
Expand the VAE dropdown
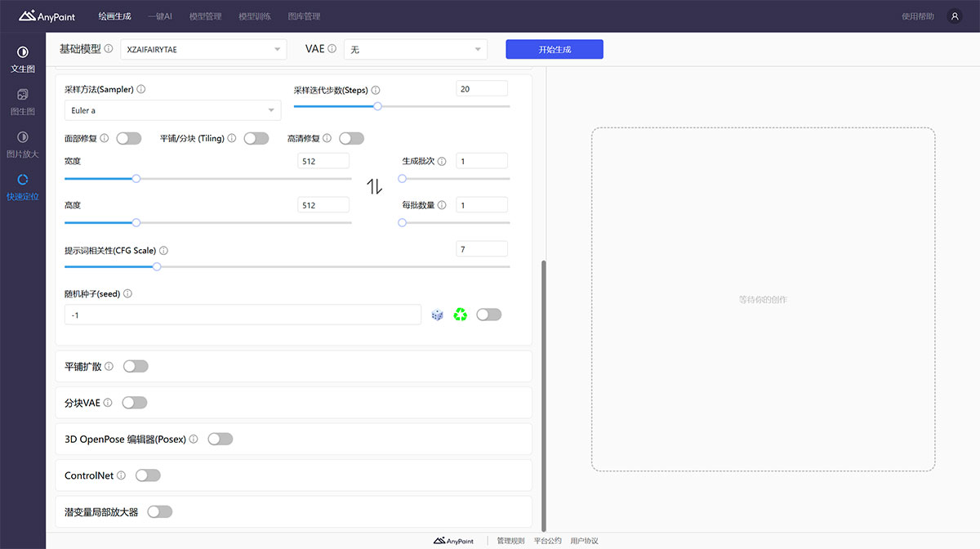click(x=415, y=50)
